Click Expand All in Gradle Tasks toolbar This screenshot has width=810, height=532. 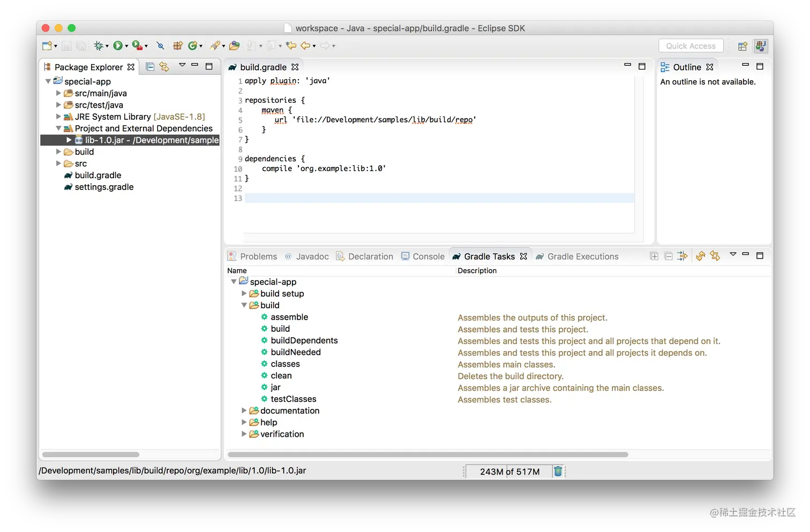(654, 256)
